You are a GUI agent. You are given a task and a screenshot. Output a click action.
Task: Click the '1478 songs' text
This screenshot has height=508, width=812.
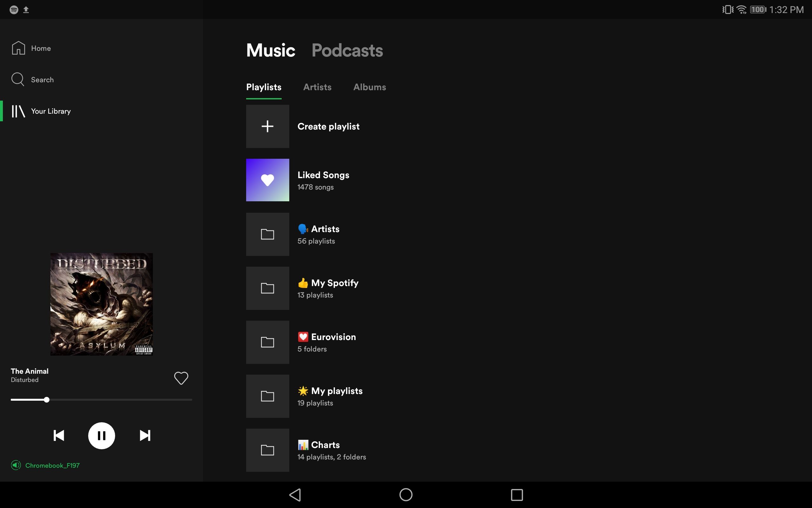pos(315,187)
